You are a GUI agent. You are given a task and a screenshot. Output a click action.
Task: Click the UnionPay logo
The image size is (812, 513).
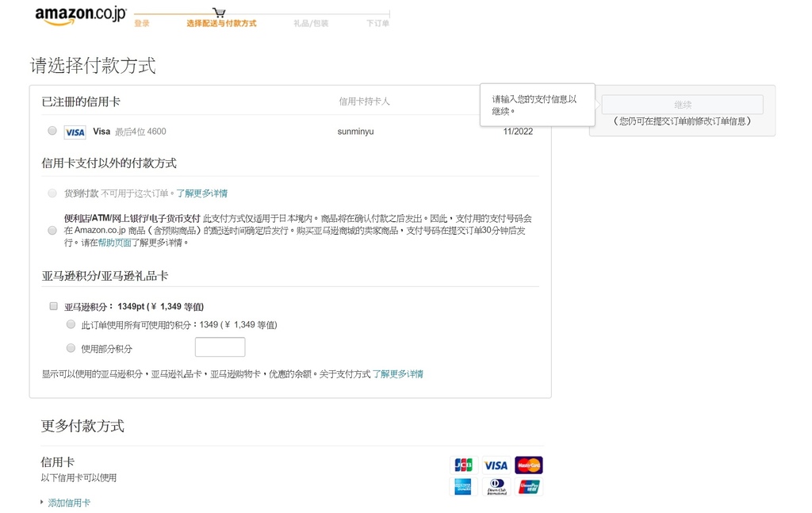528,487
